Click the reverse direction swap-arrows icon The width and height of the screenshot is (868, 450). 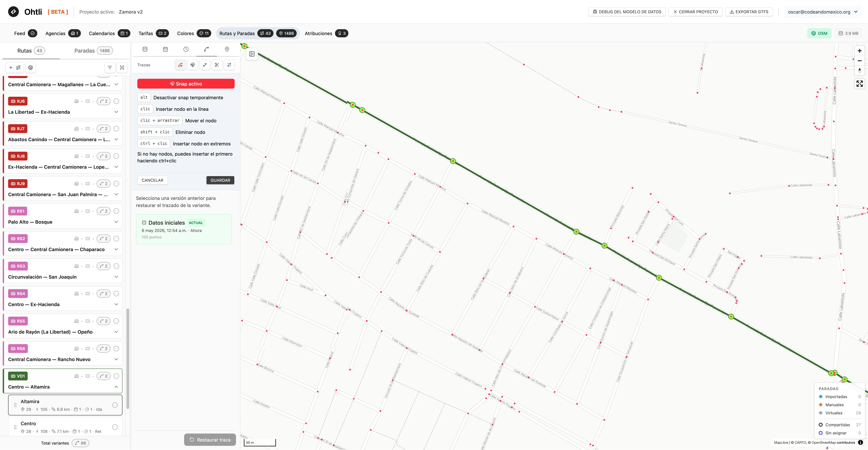point(229,65)
